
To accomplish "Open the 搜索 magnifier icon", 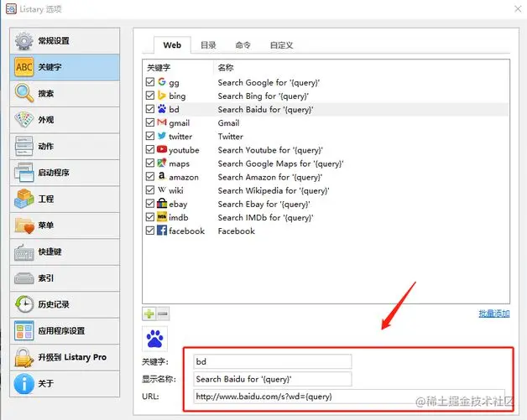I will 23,93.
